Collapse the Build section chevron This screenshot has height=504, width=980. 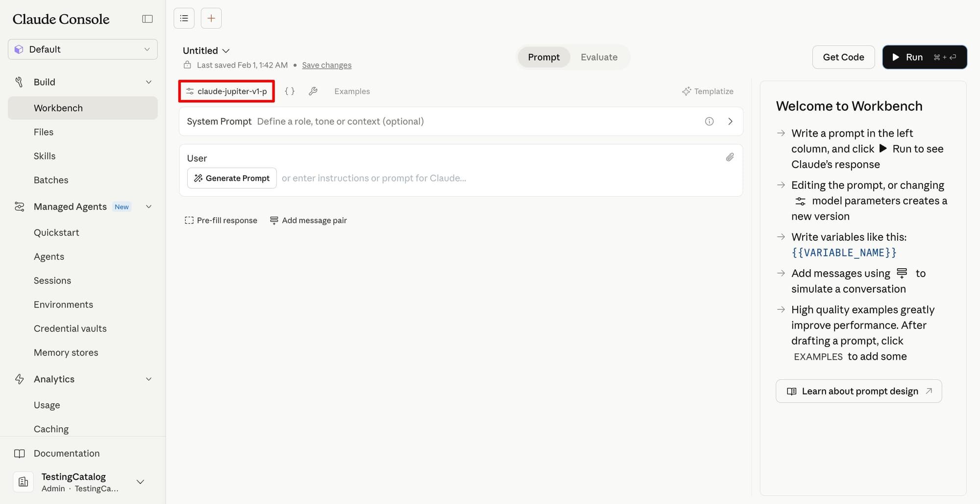(x=148, y=82)
